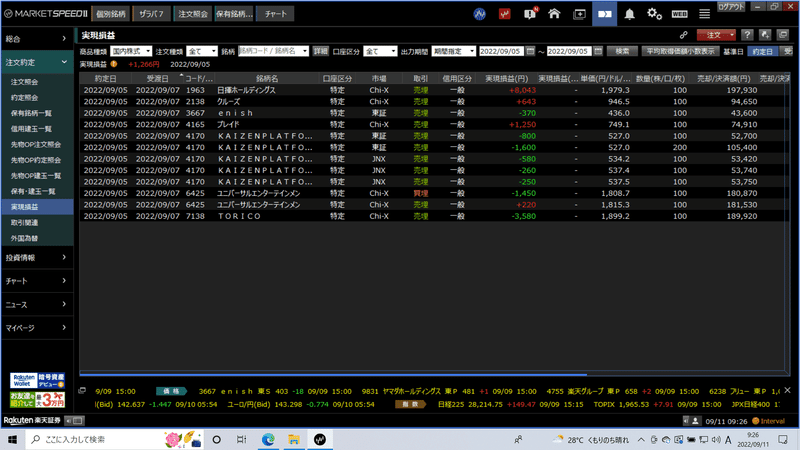800x450 pixels.
Task: Open the hamburger menu icon
Action: [x=704, y=14]
